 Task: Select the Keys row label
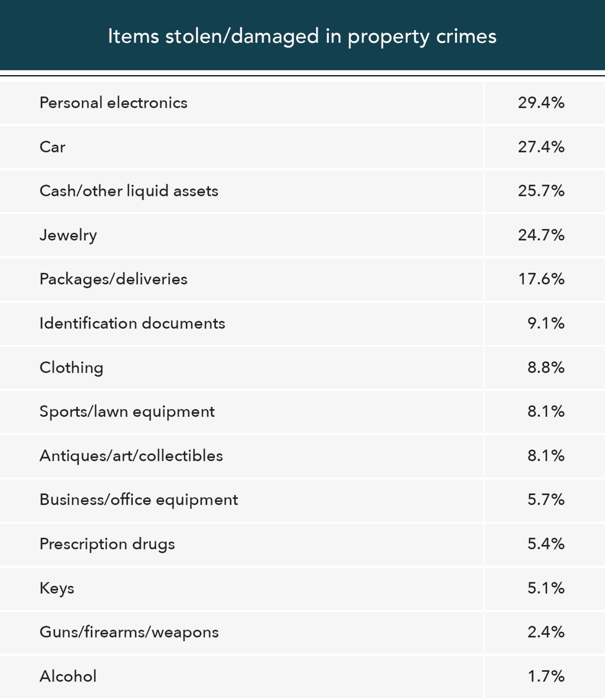click(x=57, y=588)
